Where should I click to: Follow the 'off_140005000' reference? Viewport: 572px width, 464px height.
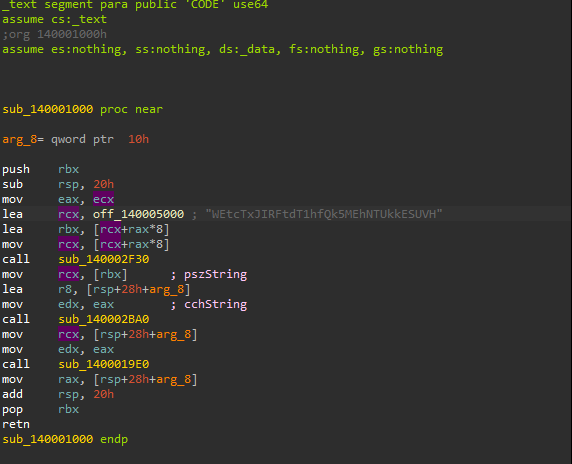point(139,214)
